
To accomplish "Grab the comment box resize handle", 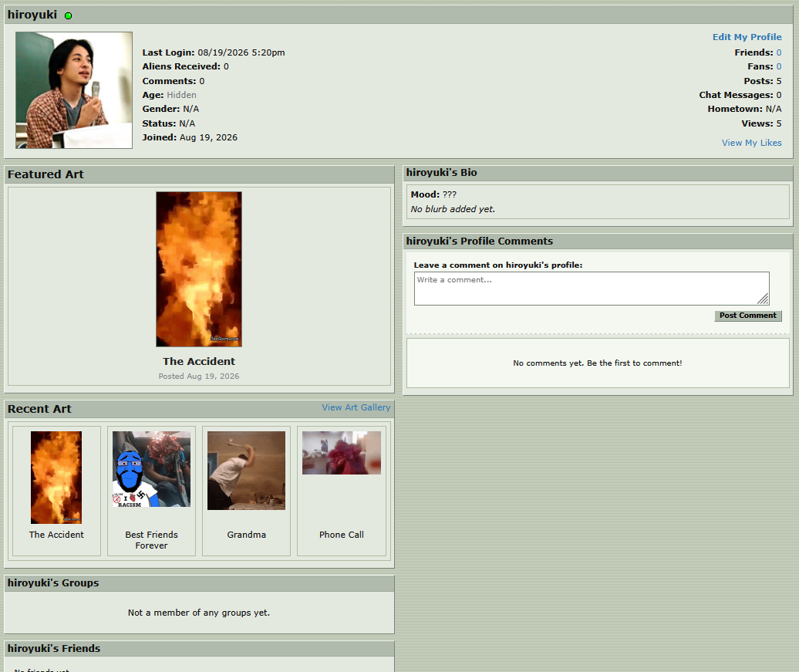I will point(763,299).
